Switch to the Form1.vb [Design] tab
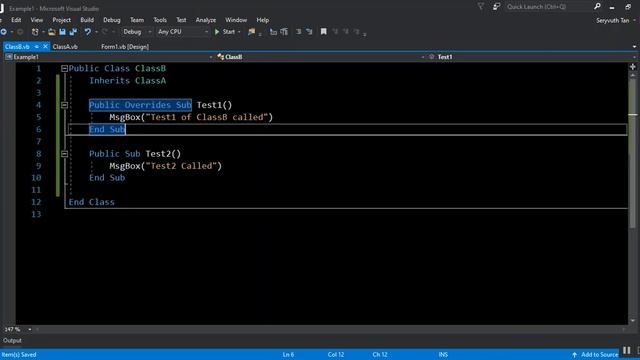 [124, 47]
